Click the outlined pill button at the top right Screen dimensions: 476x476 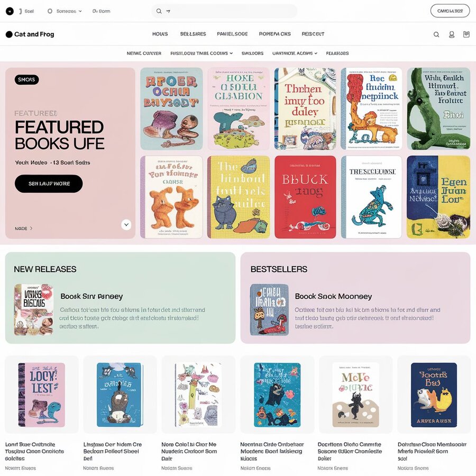450,11
